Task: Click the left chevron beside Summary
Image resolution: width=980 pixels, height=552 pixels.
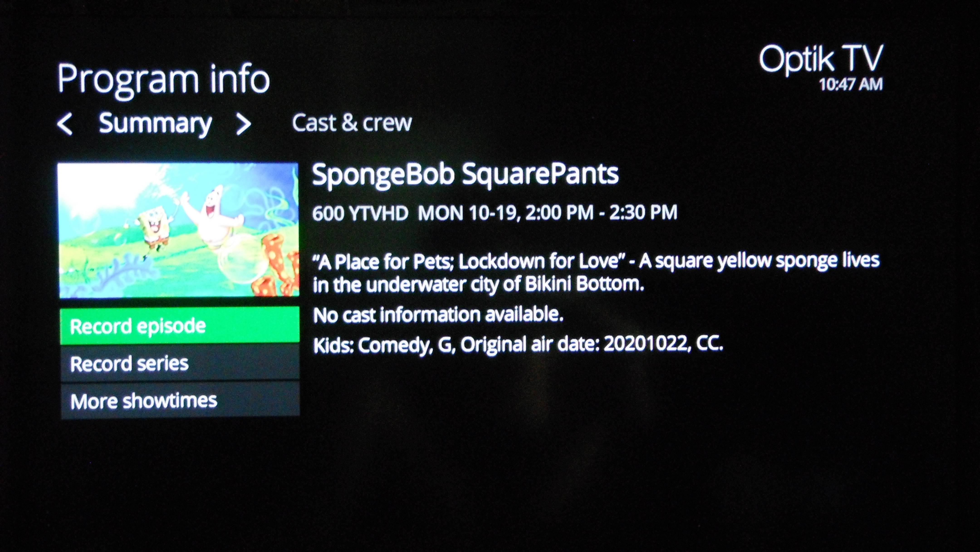Action: tap(65, 124)
